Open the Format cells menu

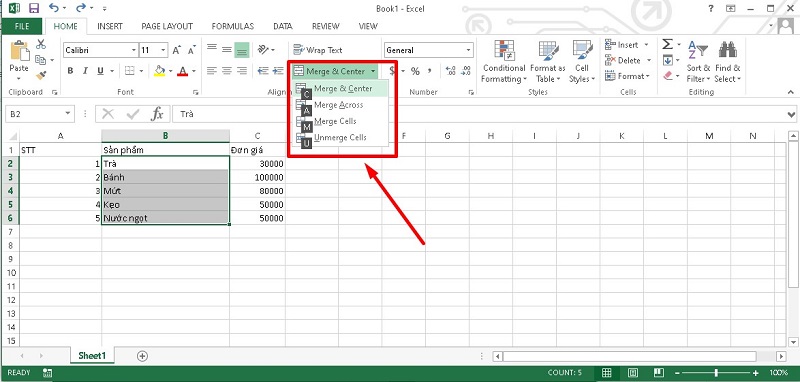627,76
